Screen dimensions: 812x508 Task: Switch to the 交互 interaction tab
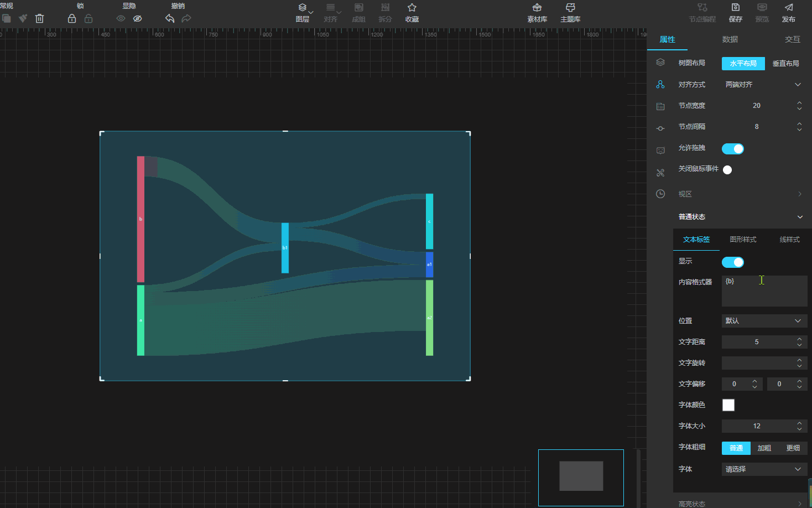793,39
